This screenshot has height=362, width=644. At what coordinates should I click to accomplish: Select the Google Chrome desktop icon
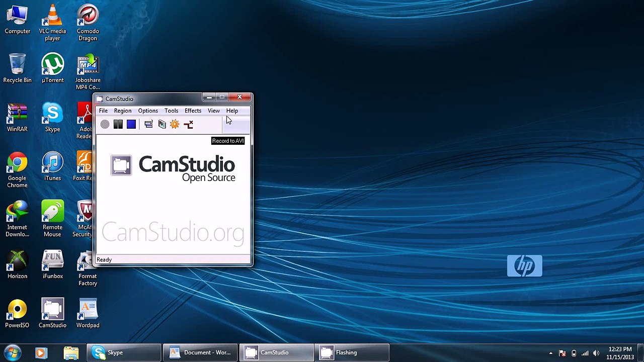point(18,170)
